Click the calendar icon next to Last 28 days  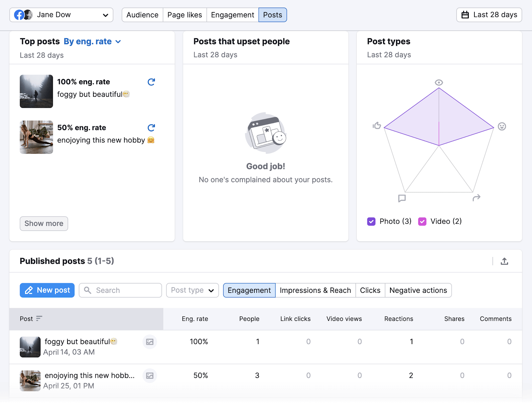tap(465, 15)
